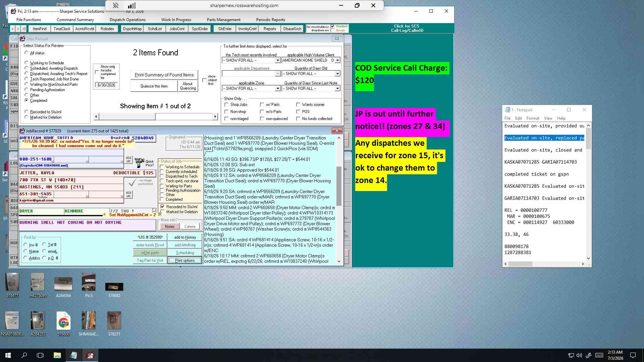Image resolution: width=644 pixels, height=362 pixels.
Task: Open the ItemFind toolbar button
Action: tap(40, 29)
